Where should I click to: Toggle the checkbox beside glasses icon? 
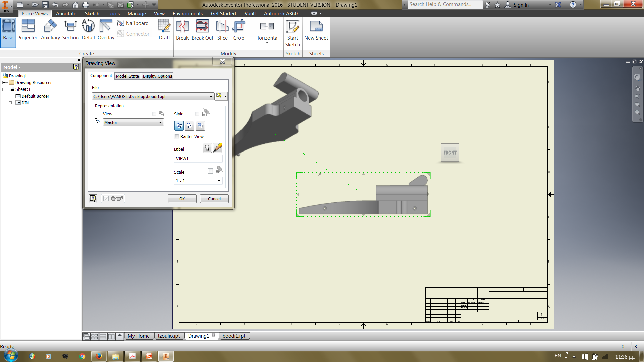[106, 199]
